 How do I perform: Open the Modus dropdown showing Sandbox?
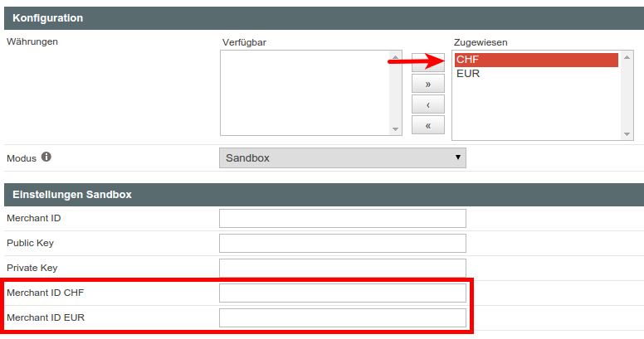coord(342,157)
